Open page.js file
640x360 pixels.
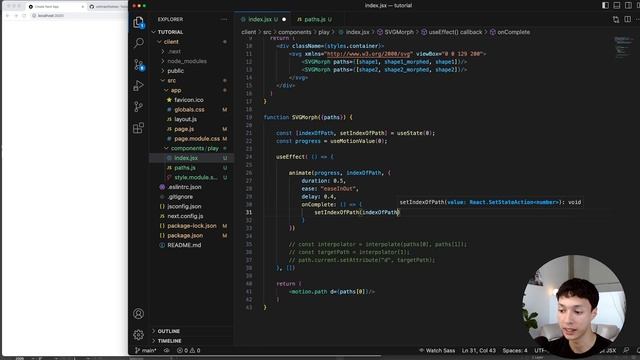click(x=184, y=129)
